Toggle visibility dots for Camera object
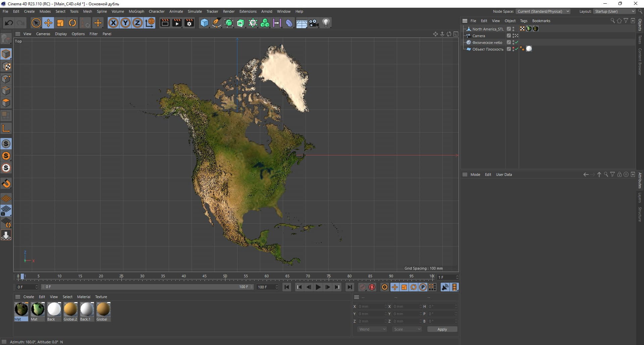This screenshot has width=644, height=345. click(x=513, y=36)
